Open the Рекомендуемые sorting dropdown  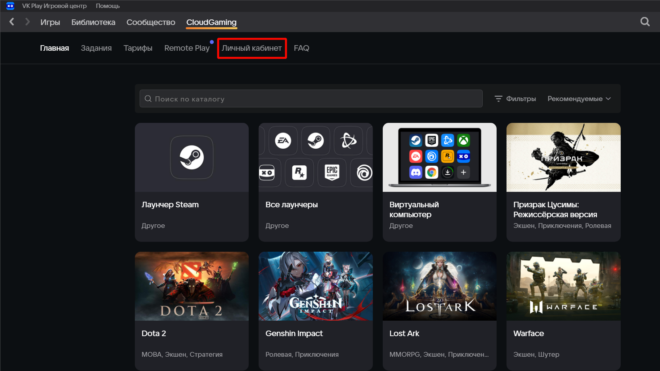(x=579, y=99)
